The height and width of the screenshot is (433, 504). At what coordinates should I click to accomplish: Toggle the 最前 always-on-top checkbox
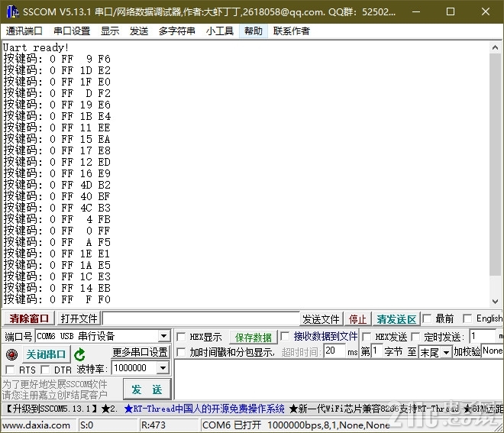[x=427, y=318]
